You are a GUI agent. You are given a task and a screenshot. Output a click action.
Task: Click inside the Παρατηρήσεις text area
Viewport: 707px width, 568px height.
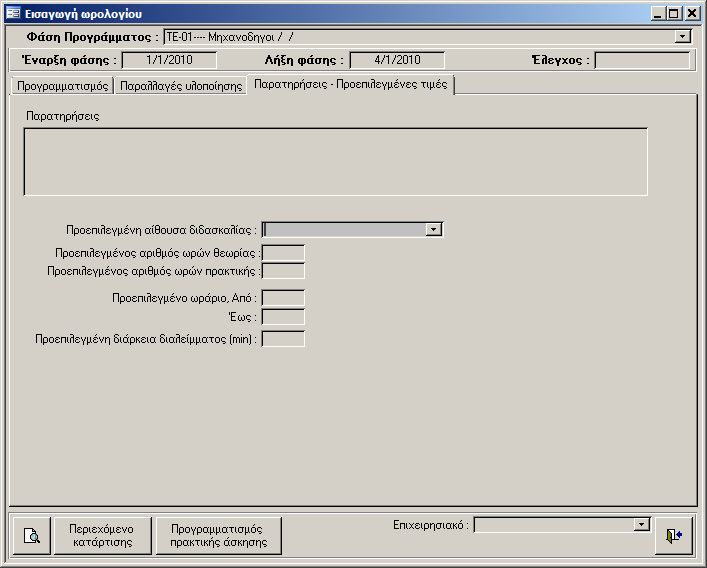coord(335,161)
